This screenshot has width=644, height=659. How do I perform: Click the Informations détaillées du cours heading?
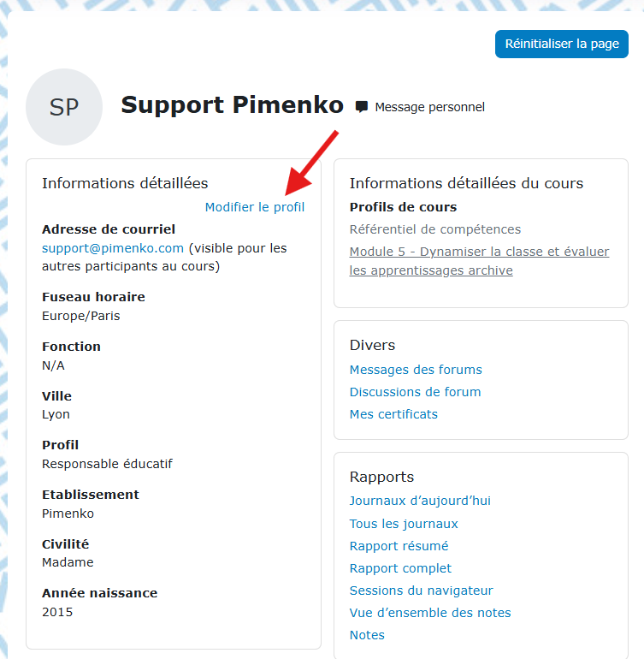pos(466,183)
